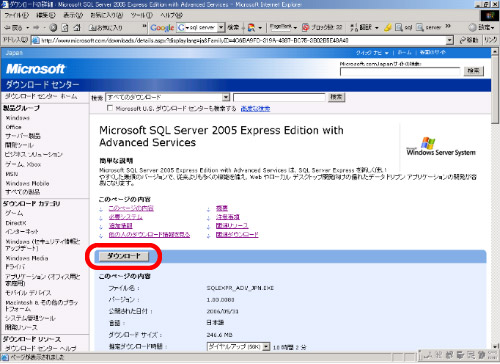This screenshot has width=500, height=364.
Task: Open the お気に入り favorites toolbar button
Action: [106, 28]
